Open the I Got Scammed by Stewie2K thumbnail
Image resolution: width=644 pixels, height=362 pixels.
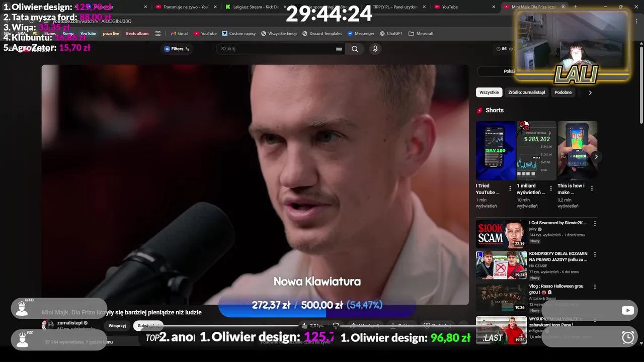click(x=501, y=233)
